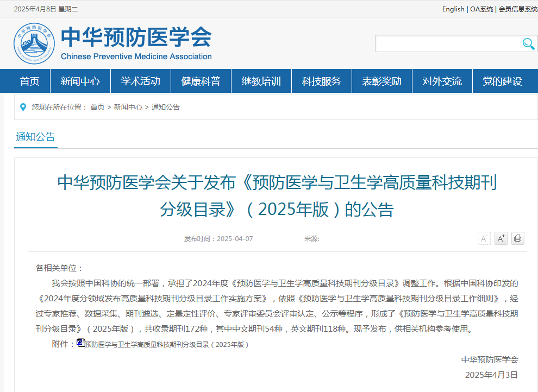The height and width of the screenshot is (392, 538).
Task: Select the 通知公告 section tab
Action: (x=36, y=137)
